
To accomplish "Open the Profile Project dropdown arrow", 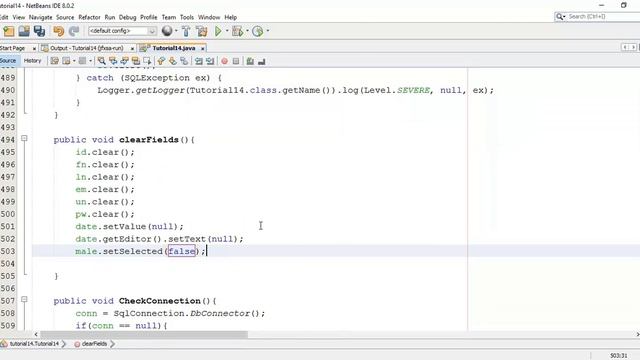I will click(x=268, y=31).
